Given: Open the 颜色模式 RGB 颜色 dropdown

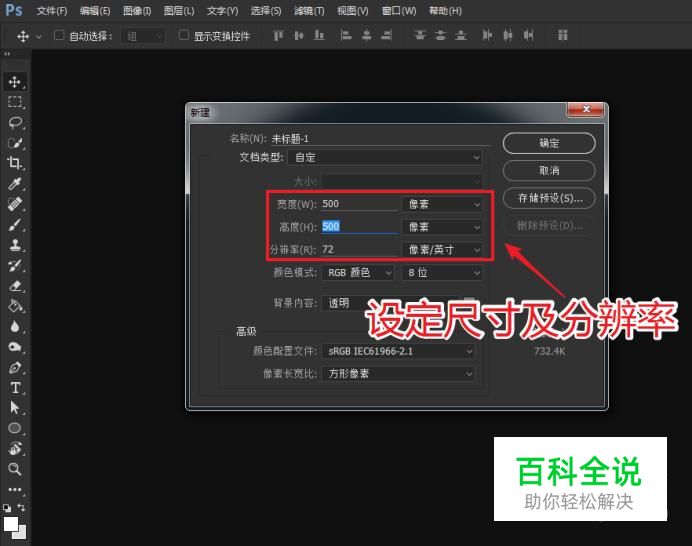Looking at the screenshot, I should point(357,273).
